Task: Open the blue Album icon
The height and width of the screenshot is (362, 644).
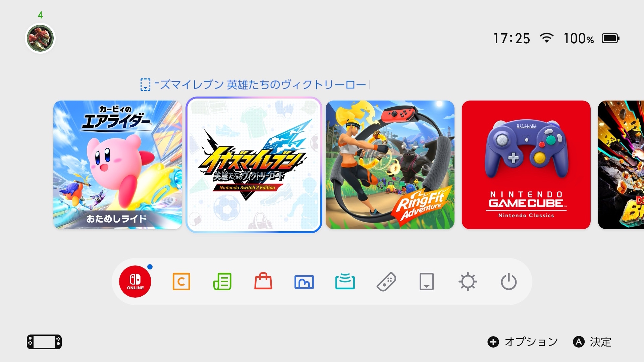Action: [304, 282]
